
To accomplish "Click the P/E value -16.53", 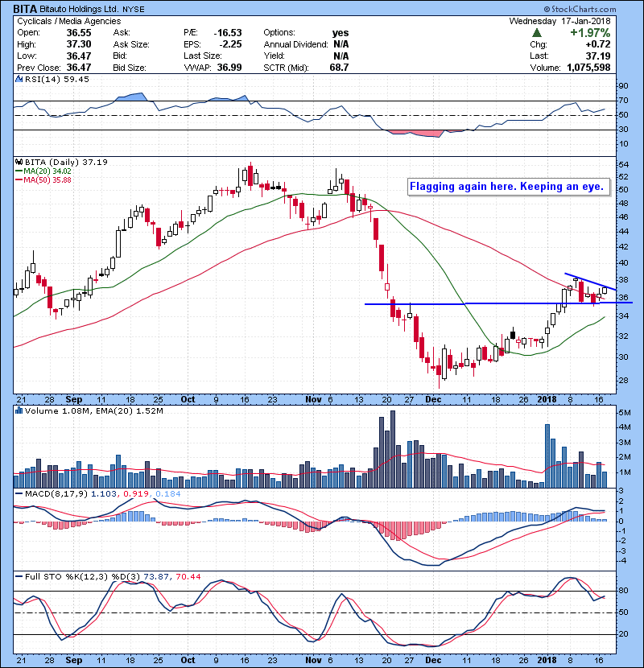I will click(x=228, y=33).
